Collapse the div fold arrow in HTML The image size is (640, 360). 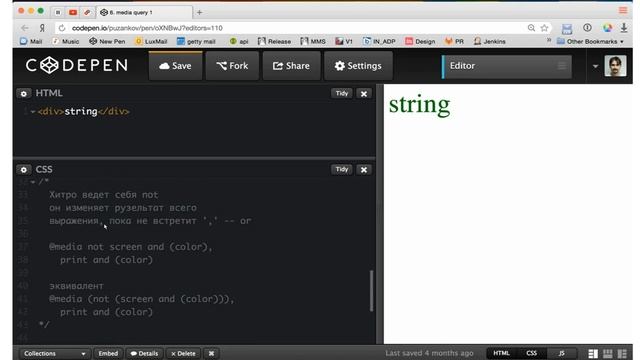point(33,111)
